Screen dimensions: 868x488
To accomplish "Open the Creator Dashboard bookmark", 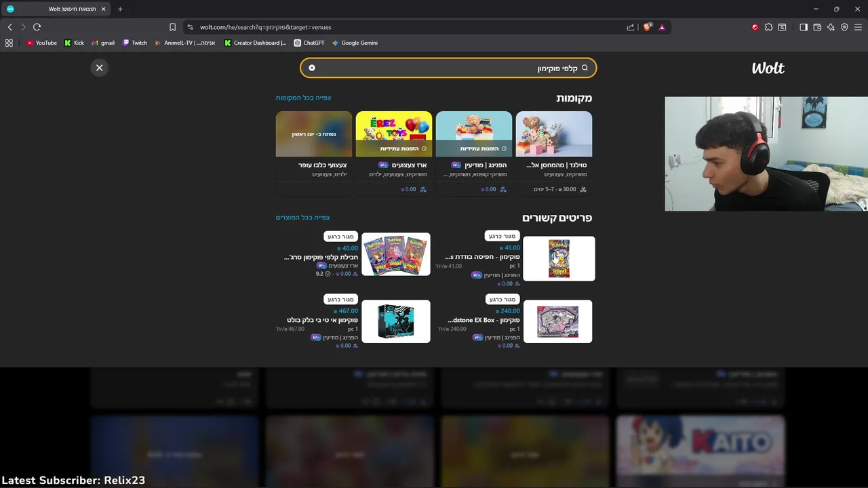I will (255, 43).
